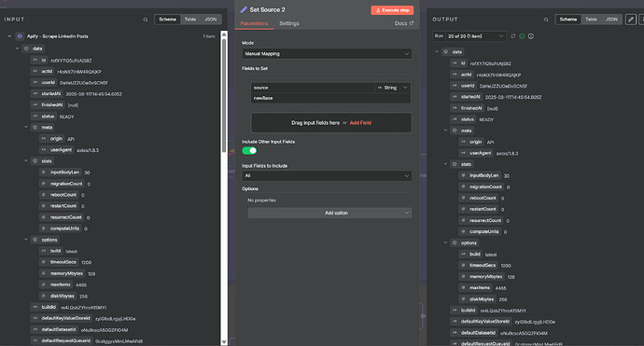The width and height of the screenshot is (644, 346).
Task: Click the object cube icon beside input data
Action: pyautogui.click(x=26, y=48)
